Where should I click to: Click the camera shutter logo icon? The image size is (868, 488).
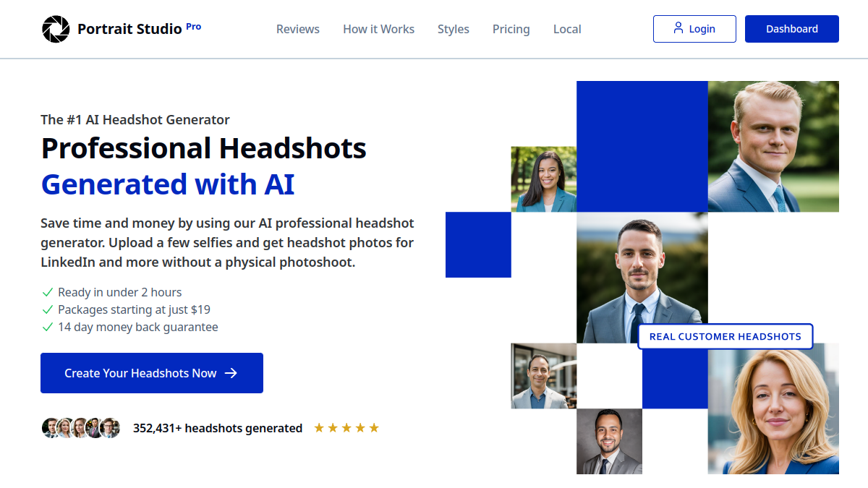tap(55, 29)
